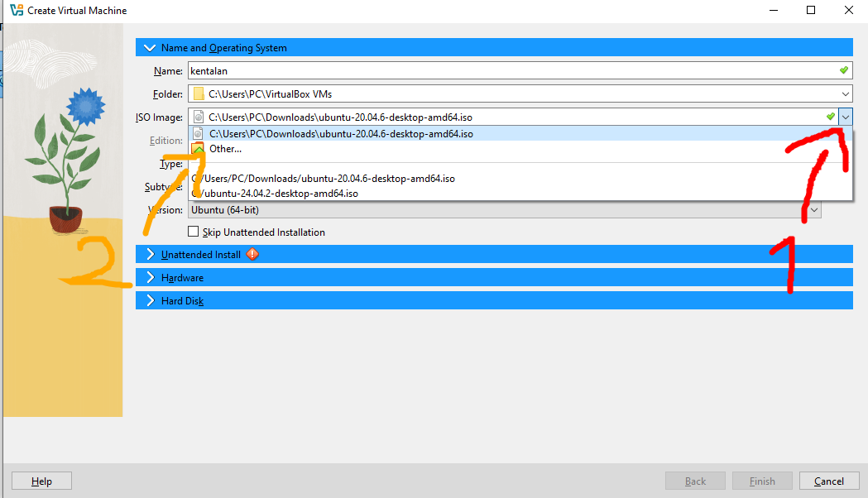Close the ISO Image dropdown arrow
This screenshot has width=868, height=498.
click(x=845, y=117)
